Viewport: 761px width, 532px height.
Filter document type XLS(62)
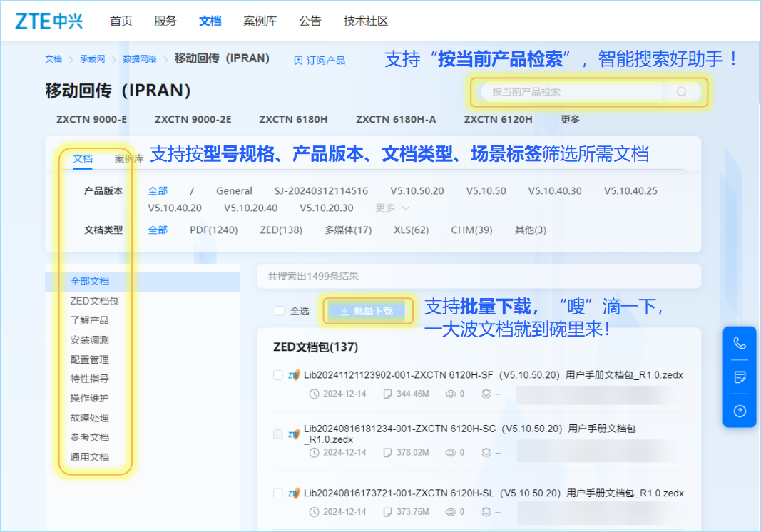pyautogui.click(x=412, y=230)
